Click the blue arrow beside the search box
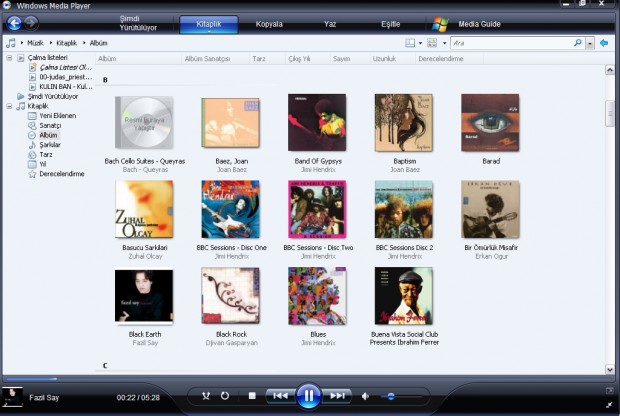The image size is (620, 416). (604, 43)
